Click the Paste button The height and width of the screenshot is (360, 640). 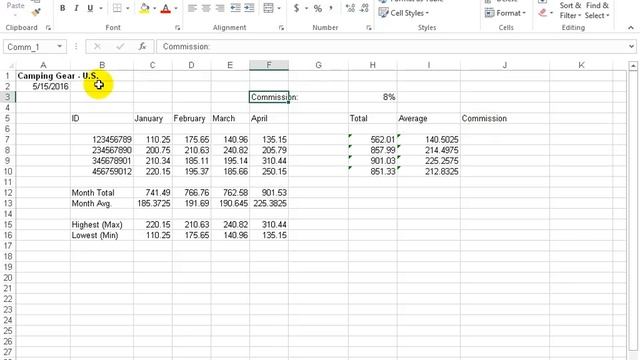pos(16,7)
